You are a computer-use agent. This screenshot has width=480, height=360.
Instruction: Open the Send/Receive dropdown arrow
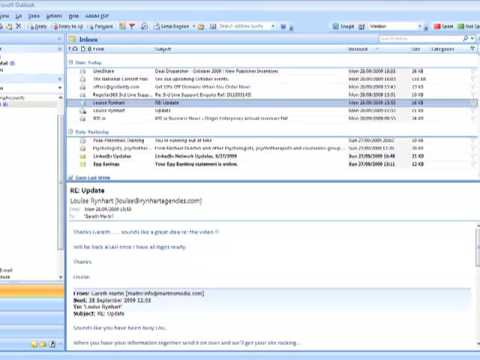tap(194, 26)
